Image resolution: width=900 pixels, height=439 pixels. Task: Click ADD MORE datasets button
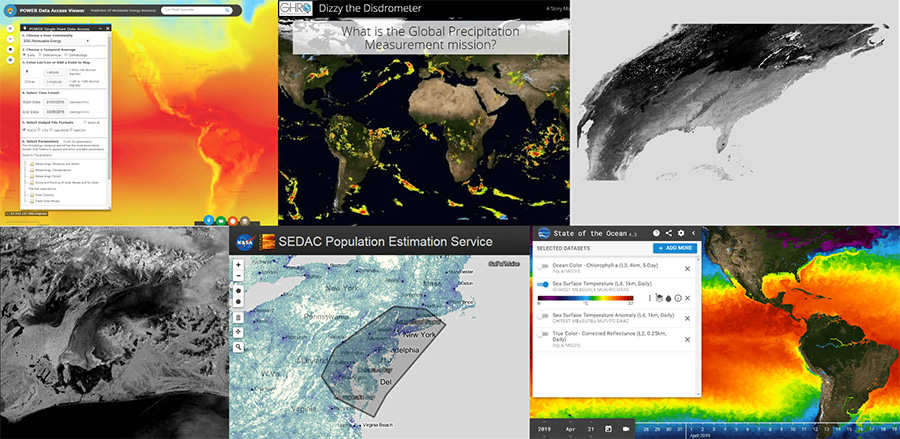pos(675,248)
